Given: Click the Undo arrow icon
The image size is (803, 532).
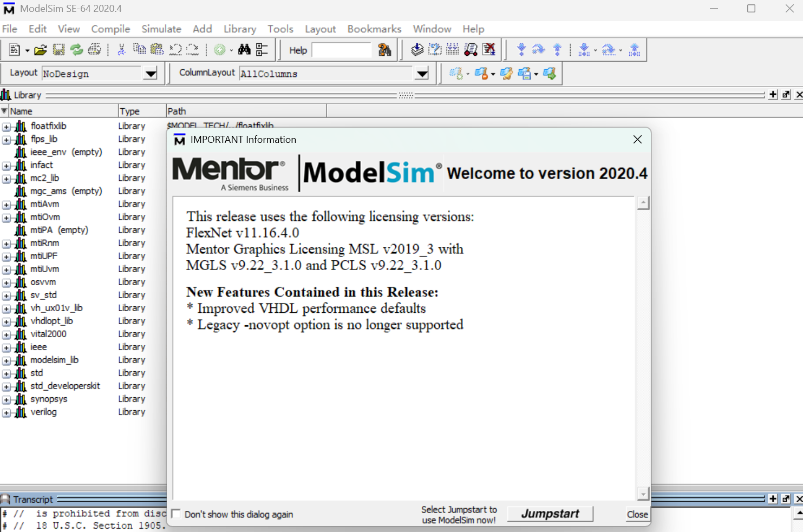Looking at the screenshot, I should pyautogui.click(x=175, y=50).
